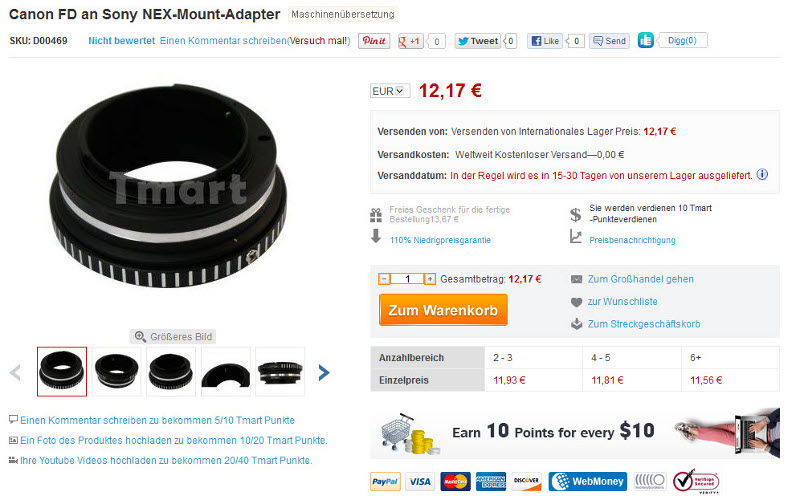Show previous thumbnails with left arrow

pos(15,372)
